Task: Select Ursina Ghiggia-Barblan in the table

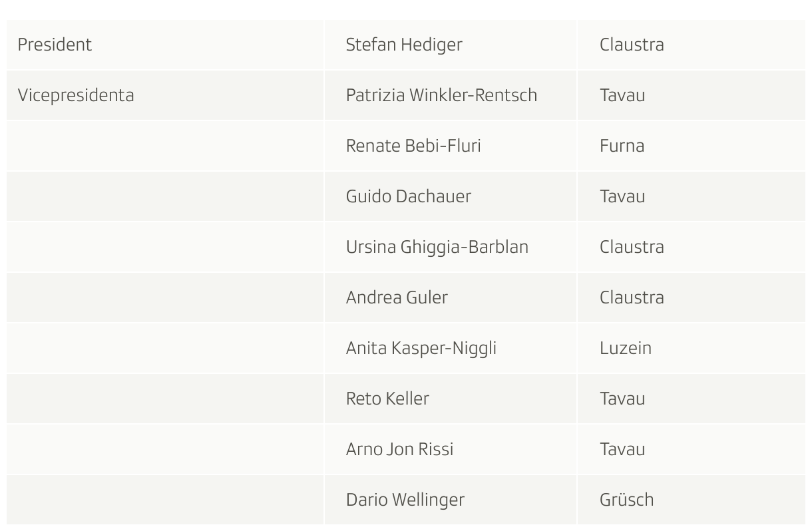Action: click(437, 247)
